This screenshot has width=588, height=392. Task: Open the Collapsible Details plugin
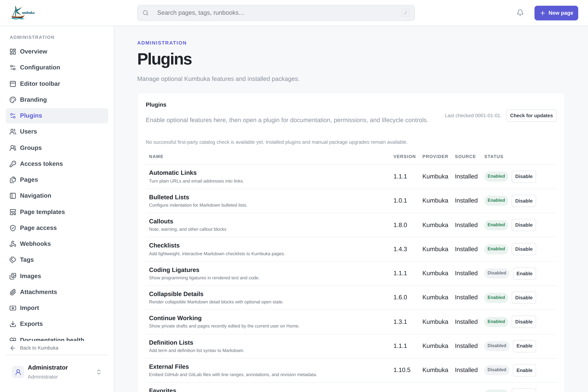[x=176, y=294]
